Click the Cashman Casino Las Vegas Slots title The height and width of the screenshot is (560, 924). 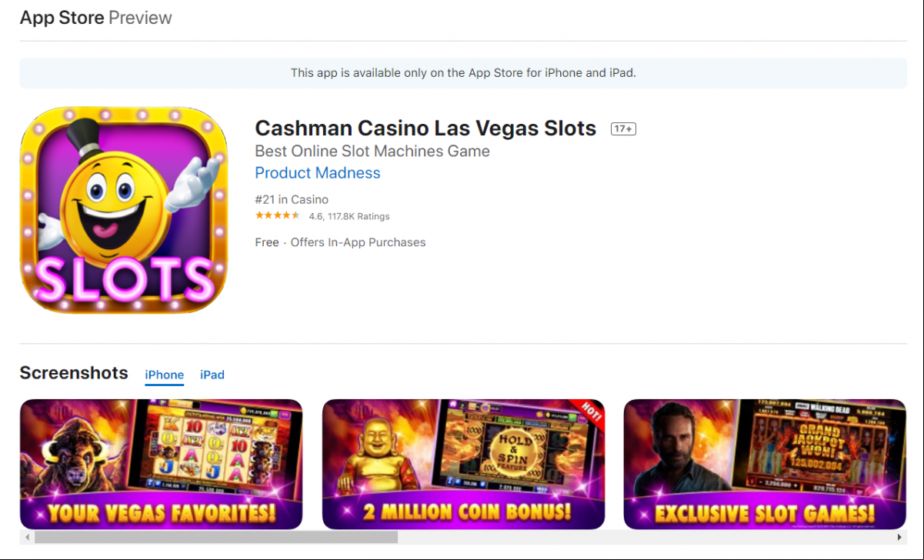425,128
